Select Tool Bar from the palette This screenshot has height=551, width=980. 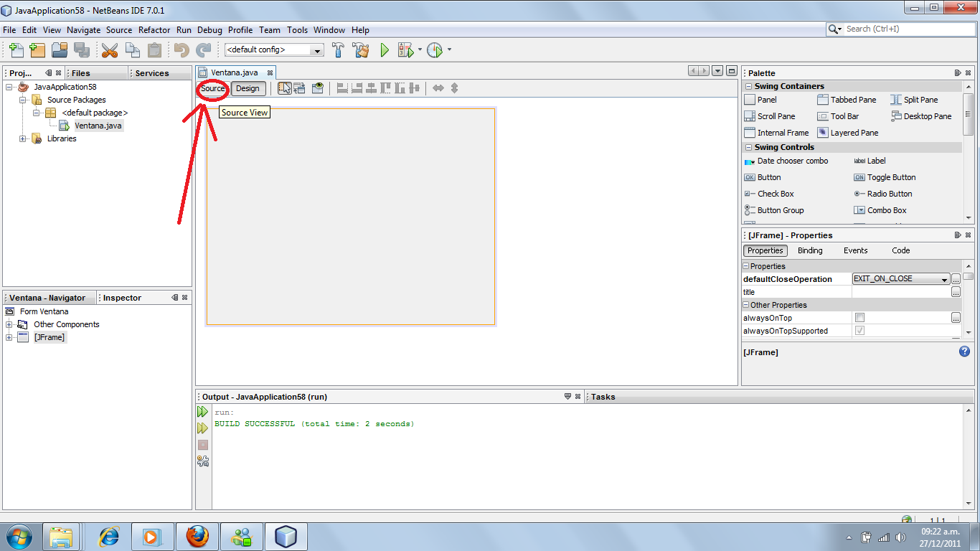click(x=838, y=116)
